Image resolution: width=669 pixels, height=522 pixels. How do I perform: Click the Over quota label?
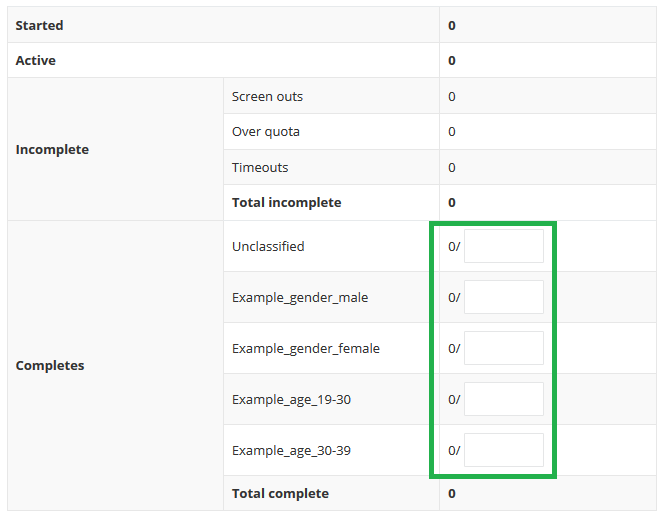[266, 132]
